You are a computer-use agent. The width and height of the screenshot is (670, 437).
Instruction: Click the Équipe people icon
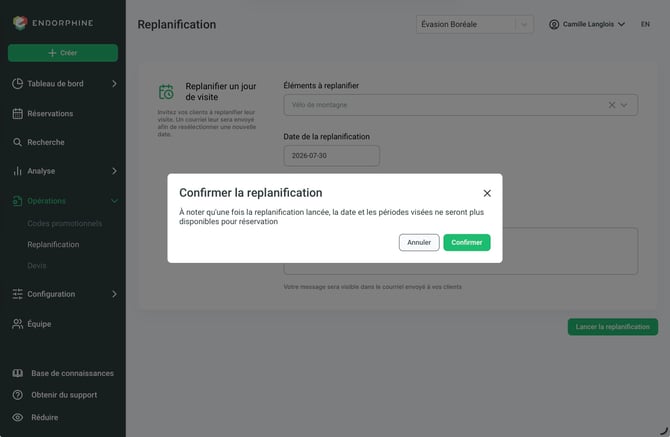point(18,324)
